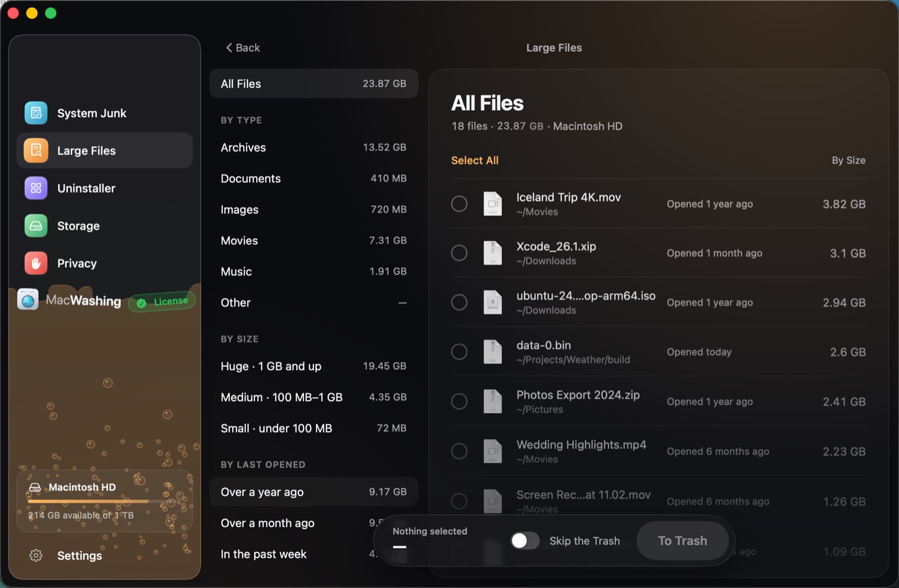Click the License verified badge

[162, 302]
